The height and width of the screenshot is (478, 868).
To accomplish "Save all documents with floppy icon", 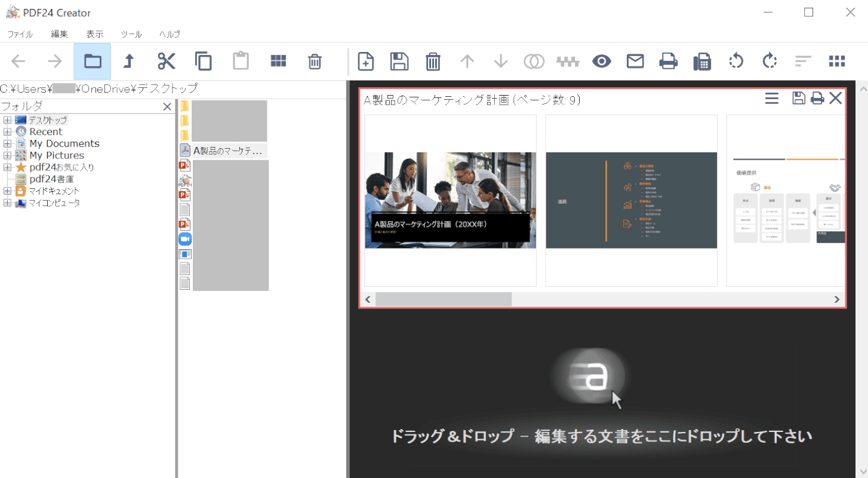I will (399, 61).
